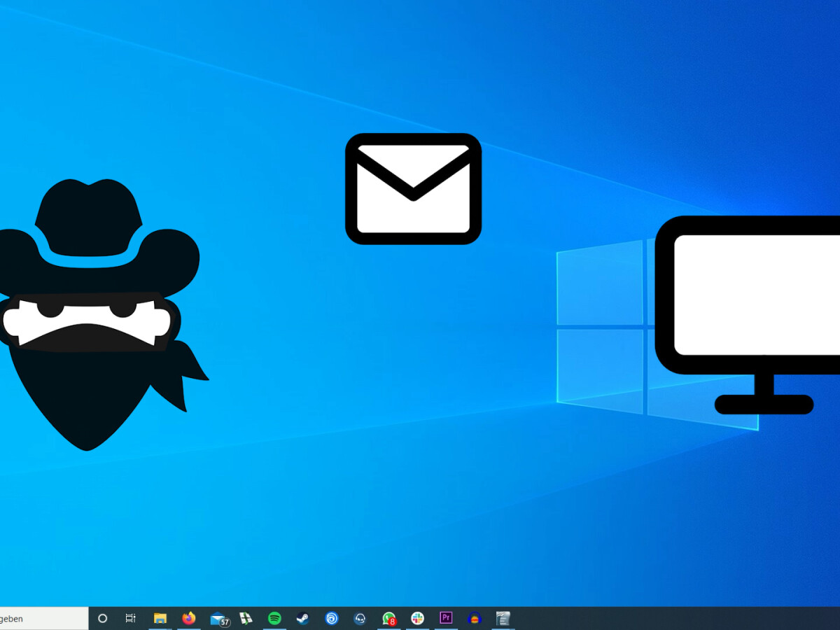Open Ubisoft Connect from the taskbar
The image size is (840, 630).
point(332,618)
